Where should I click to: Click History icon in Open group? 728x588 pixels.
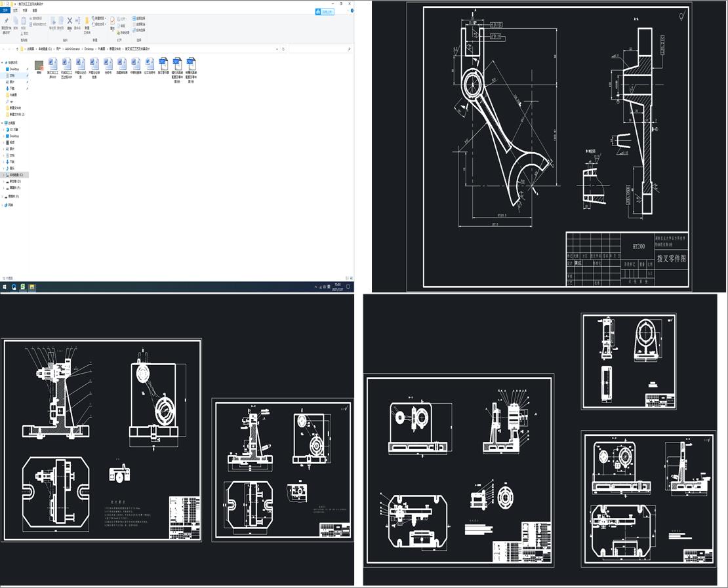(x=124, y=33)
